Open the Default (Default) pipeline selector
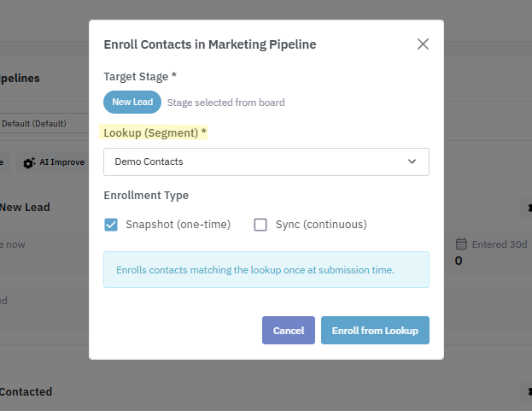This screenshot has width=532, height=411. pos(41,123)
